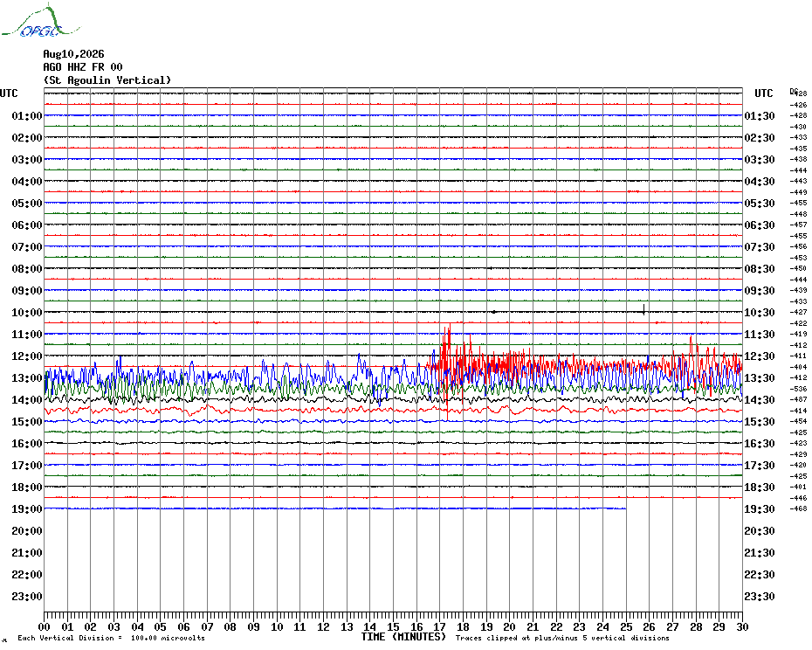Click the 07:00 hour label
The height and width of the screenshot is (650, 812).
point(27,246)
